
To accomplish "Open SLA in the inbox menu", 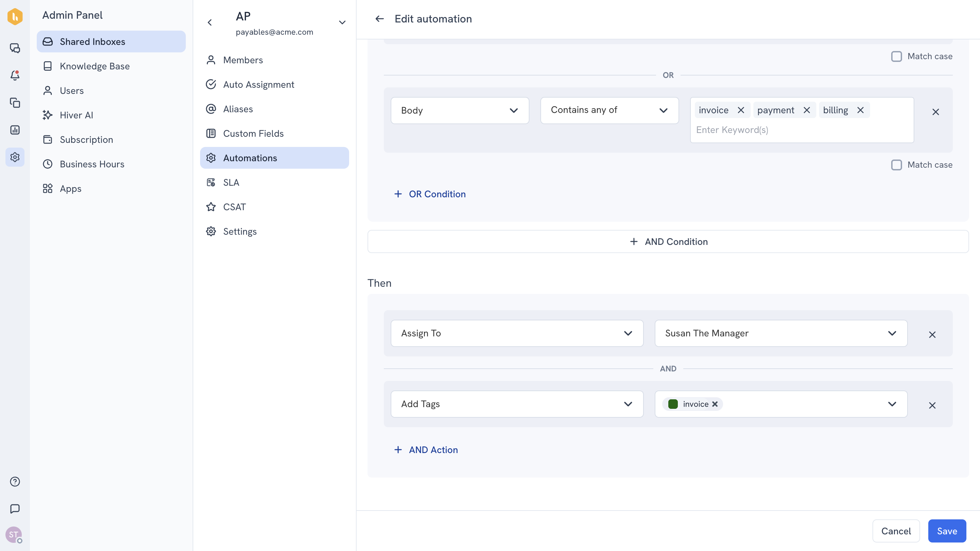I will coord(231,183).
